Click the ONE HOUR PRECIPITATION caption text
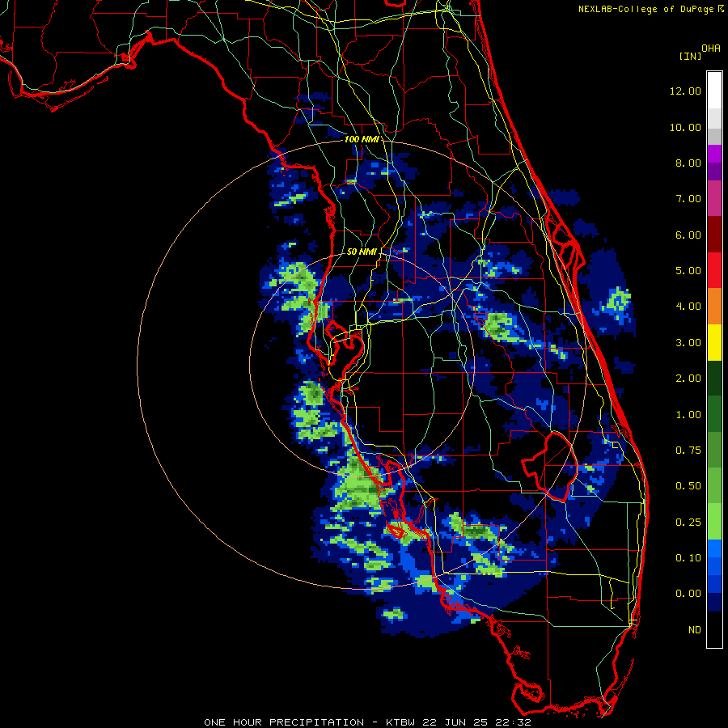 tap(284, 722)
